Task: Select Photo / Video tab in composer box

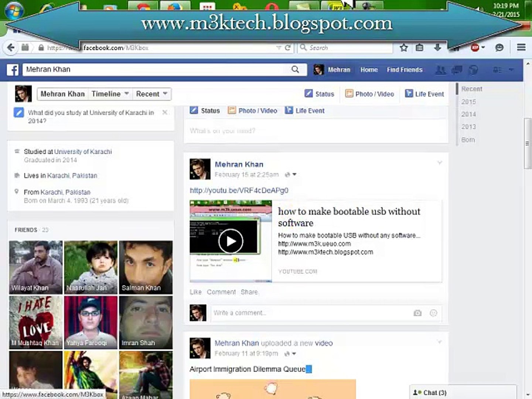Action: click(252, 110)
